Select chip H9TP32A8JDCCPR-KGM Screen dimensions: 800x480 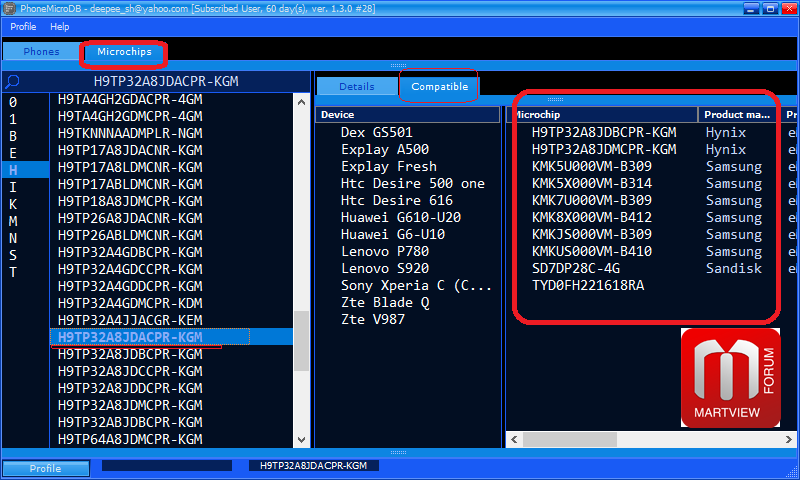[130, 371]
